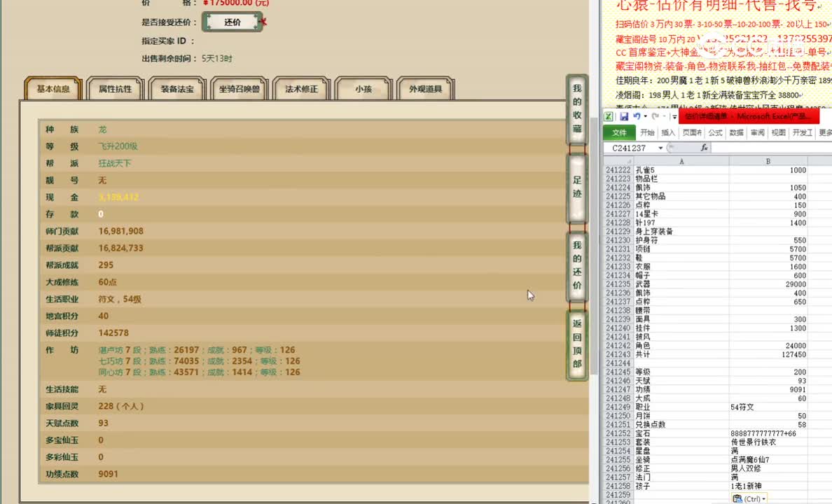Viewport: 832px width, 504px height.
Task: Click the Excel redo arrow icon
Action: tap(656, 116)
